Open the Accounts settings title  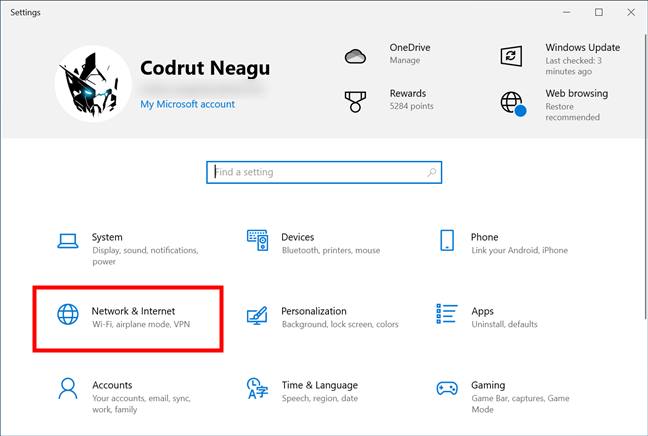click(112, 385)
